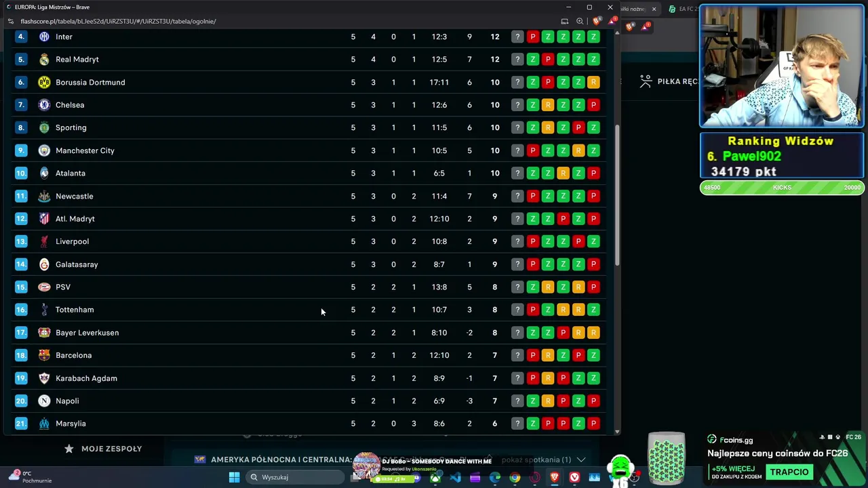
Task: Click the PSV team name
Action: (63, 287)
